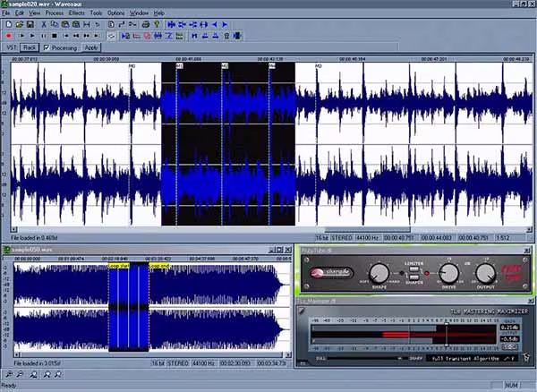
Task: Open the File menu
Action: pos(5,13)
